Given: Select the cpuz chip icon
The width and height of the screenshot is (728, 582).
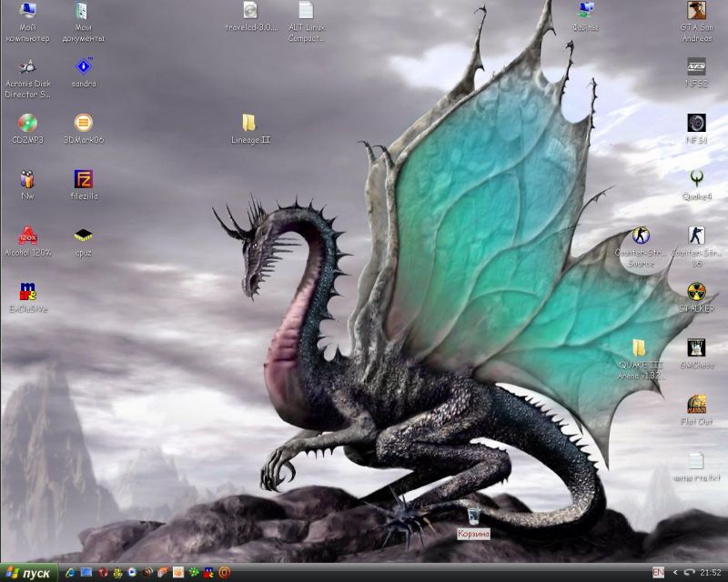Looking at the screenshot, I should coord(83,241).
